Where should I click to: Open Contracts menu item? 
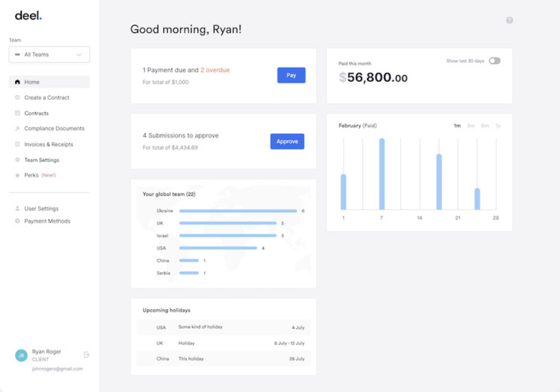point(36,113)
